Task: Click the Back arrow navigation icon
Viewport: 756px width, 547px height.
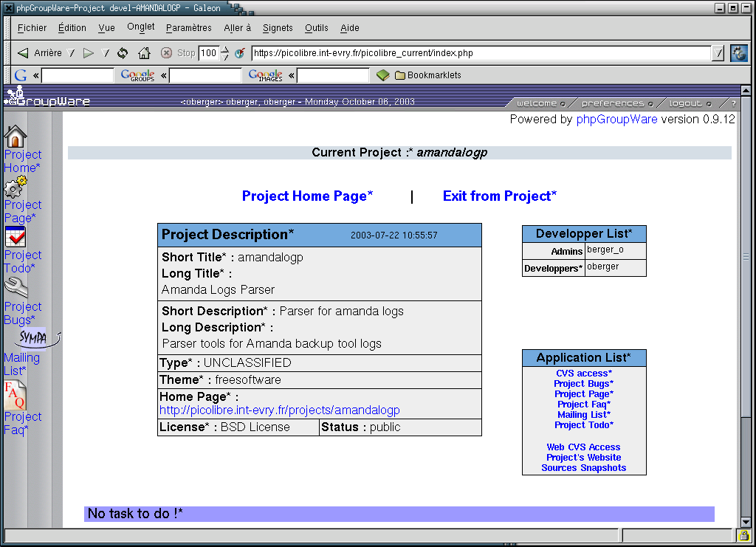Action: (x=23, y=53)
